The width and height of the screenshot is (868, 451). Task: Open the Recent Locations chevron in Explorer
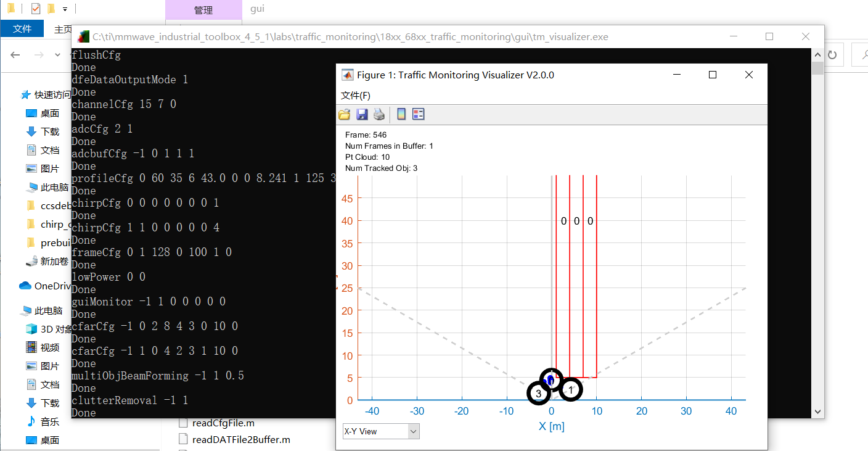(58, 55)
